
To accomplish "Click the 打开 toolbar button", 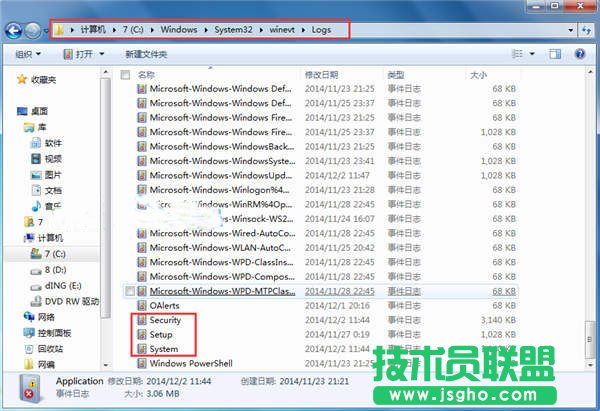I will (x=79, y=54).
